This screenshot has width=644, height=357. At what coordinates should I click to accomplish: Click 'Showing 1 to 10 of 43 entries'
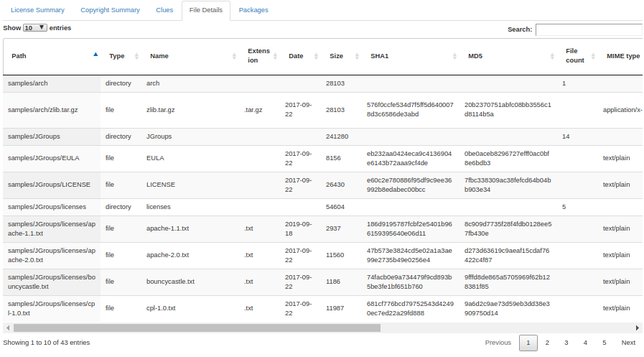click(47, 343)
